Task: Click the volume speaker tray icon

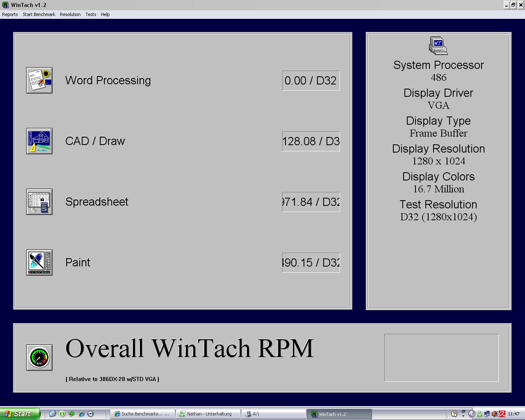Action: coord(494,414)
